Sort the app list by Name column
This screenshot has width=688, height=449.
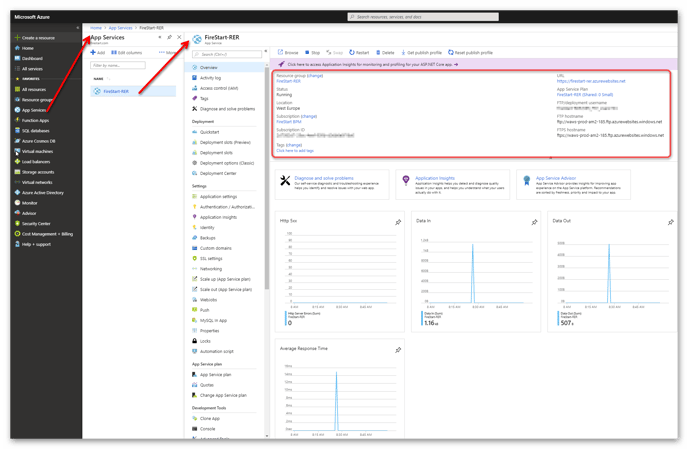coord(99,79)
